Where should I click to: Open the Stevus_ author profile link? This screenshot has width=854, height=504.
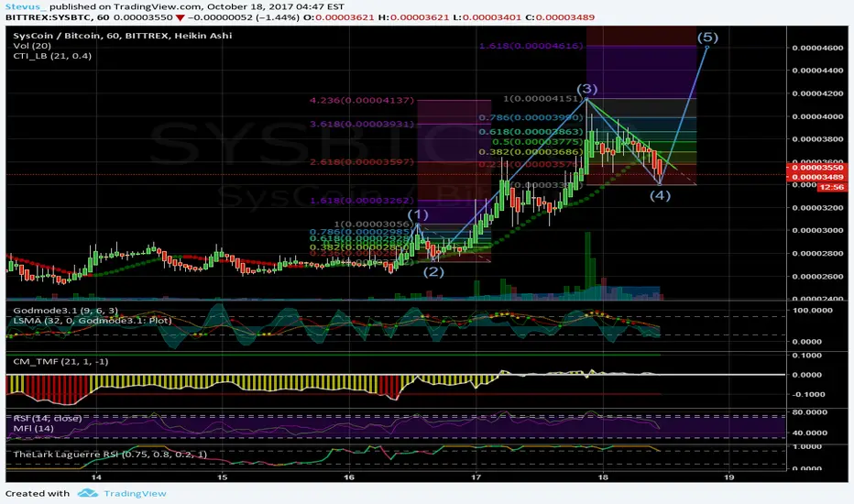tap(26, 6)
